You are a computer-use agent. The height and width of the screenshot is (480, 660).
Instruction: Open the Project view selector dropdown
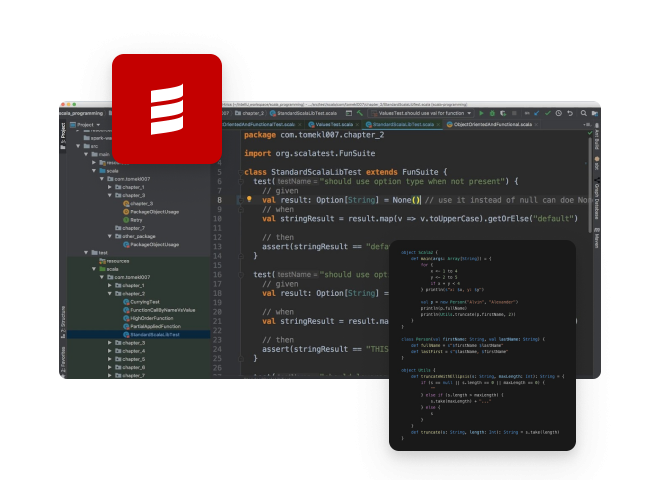(85, 125)
